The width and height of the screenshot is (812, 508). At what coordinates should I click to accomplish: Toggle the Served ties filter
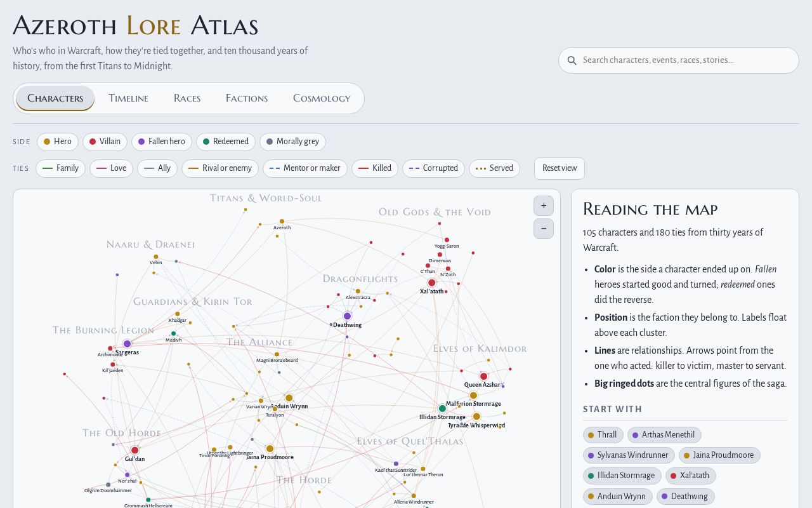tap(494, 168)
